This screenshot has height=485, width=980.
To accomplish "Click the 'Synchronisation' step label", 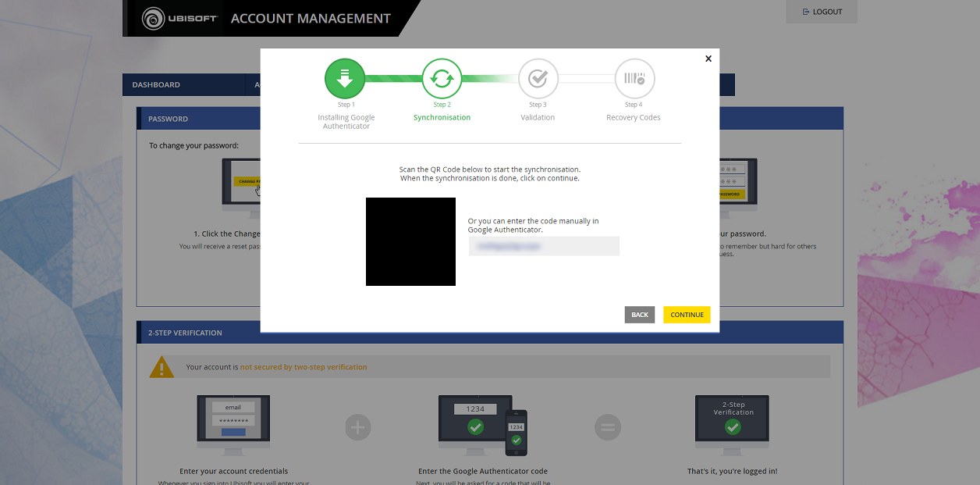I will (442, 117).
